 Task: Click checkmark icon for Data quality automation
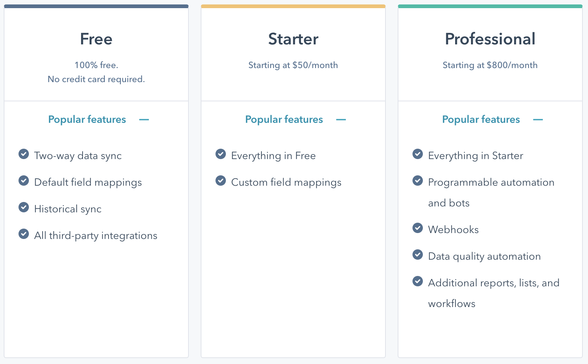click(x=418, y=255)
